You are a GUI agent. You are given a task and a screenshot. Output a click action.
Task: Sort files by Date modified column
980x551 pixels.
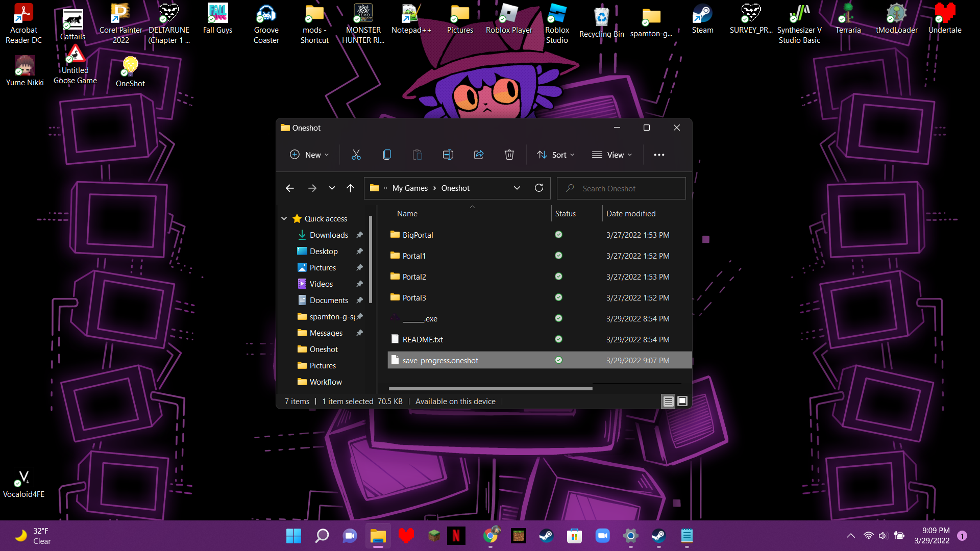click(631, 214)
